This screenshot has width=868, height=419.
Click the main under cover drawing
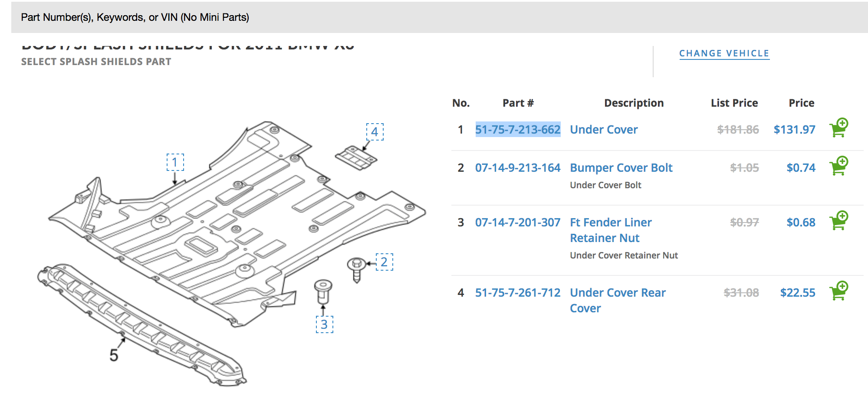237,223
